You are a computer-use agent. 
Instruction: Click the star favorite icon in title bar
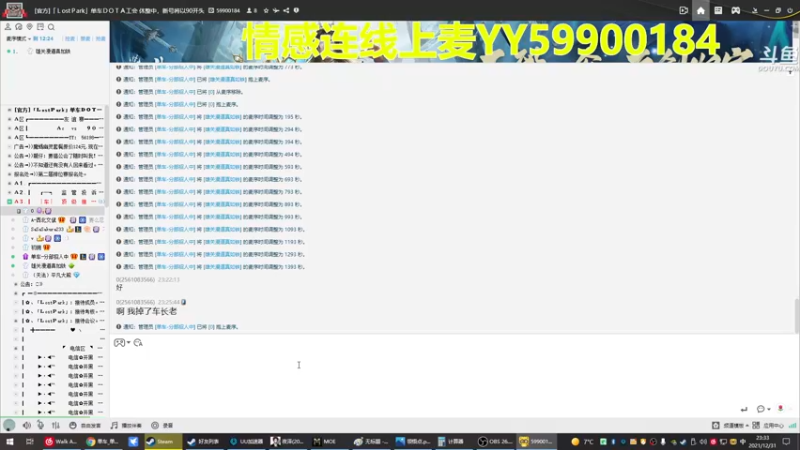click(x=266, y=10)
